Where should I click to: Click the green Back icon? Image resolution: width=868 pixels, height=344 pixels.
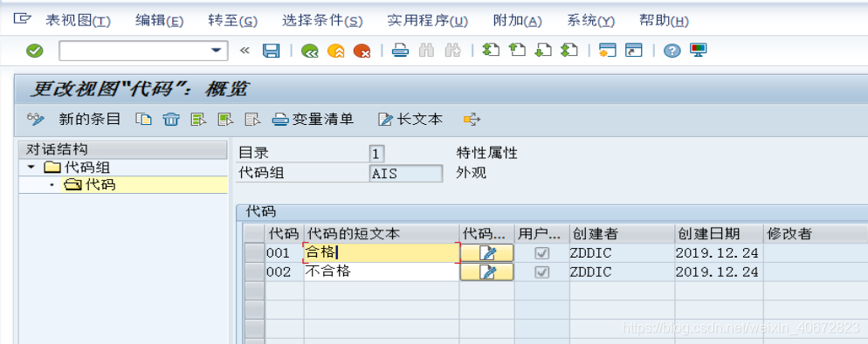[309, 51]
